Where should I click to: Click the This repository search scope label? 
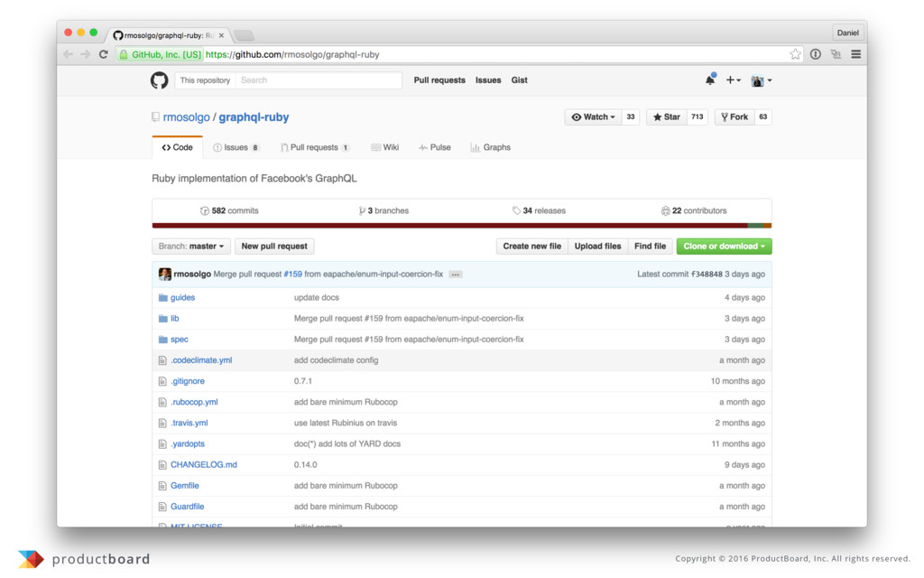coord(205,80)
